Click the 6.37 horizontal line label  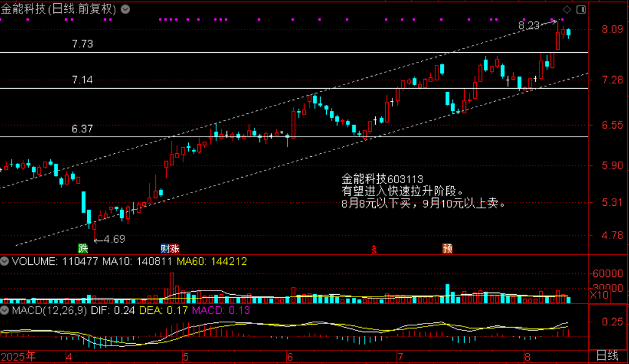tap(82, 129)
